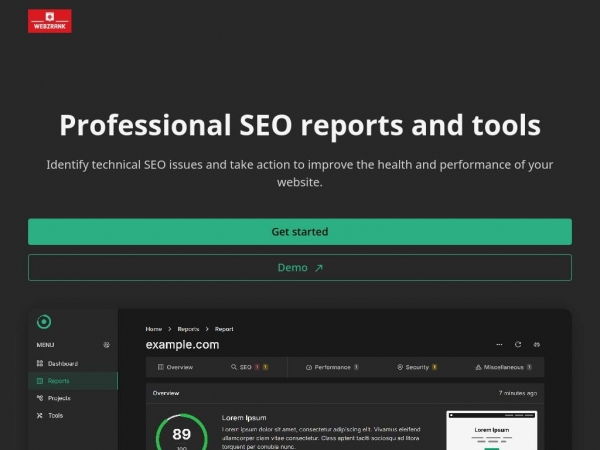Switch to the Security tab
Screen dimensions: 600x450
tap(417, 367)
